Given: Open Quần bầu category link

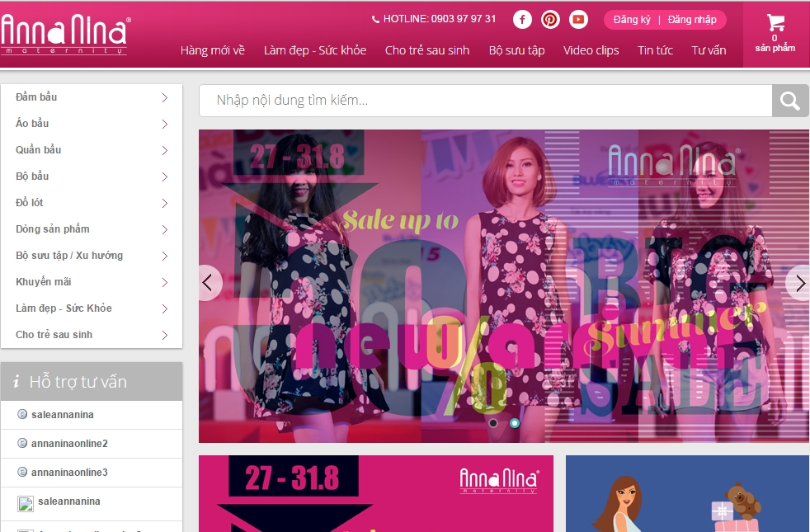Looking at the screenshot, I should (38, 149).
